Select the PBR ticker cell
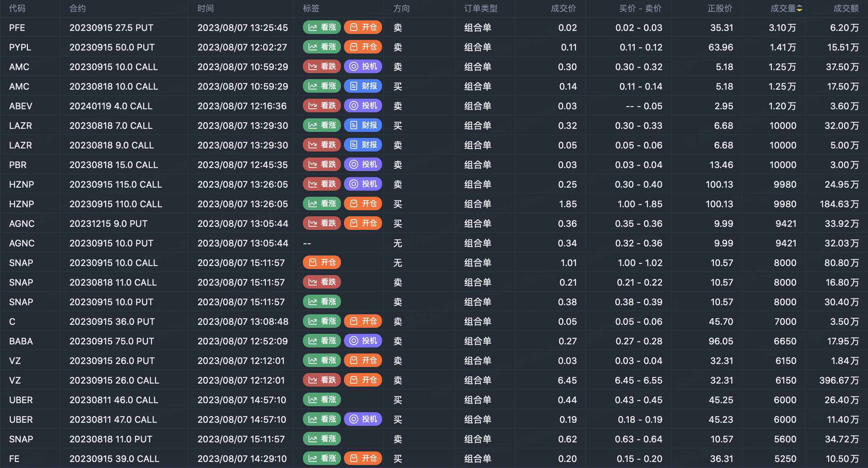This screenshot has height=468, width=868. pyautogui.click(x=18, y=165)
